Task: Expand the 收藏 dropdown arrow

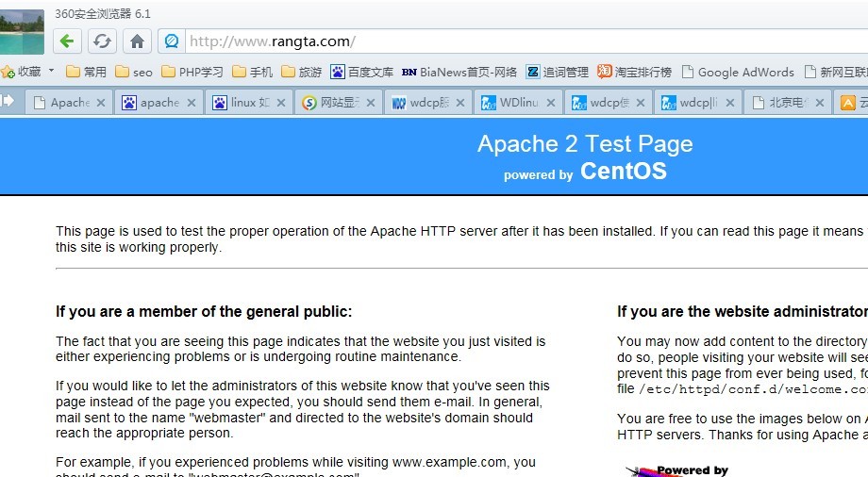Action: pos(52,71)
